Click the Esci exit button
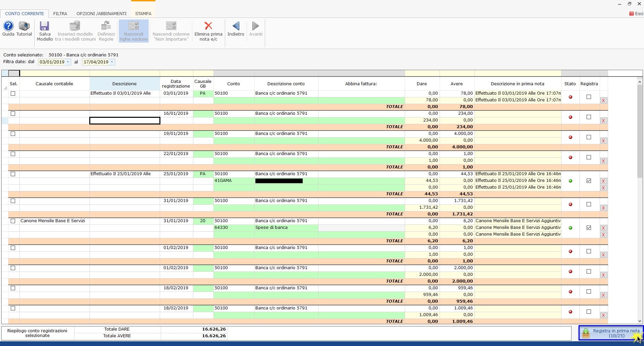 (636, 14)
